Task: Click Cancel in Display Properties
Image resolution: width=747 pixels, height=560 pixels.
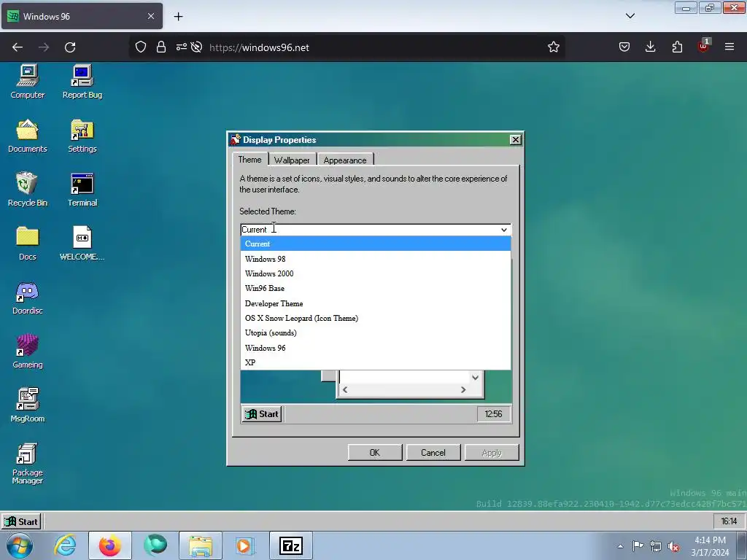Action: pyautogui.click(x=433, y=452)
